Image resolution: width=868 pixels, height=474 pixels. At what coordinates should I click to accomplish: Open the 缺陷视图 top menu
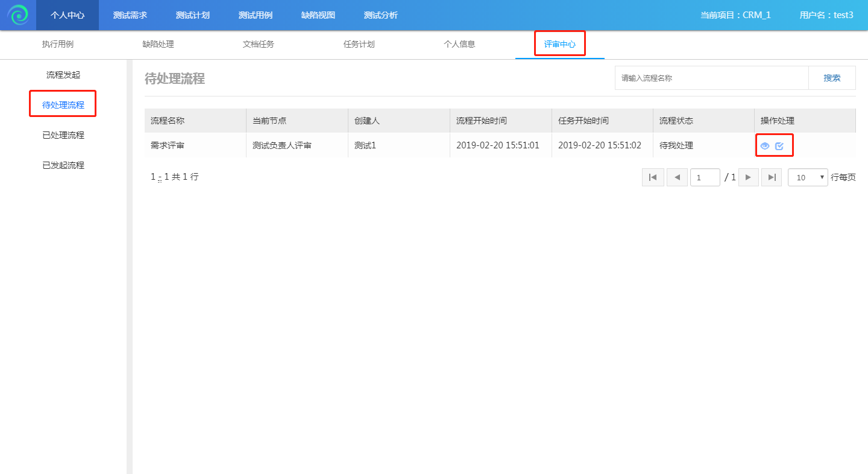318,15
